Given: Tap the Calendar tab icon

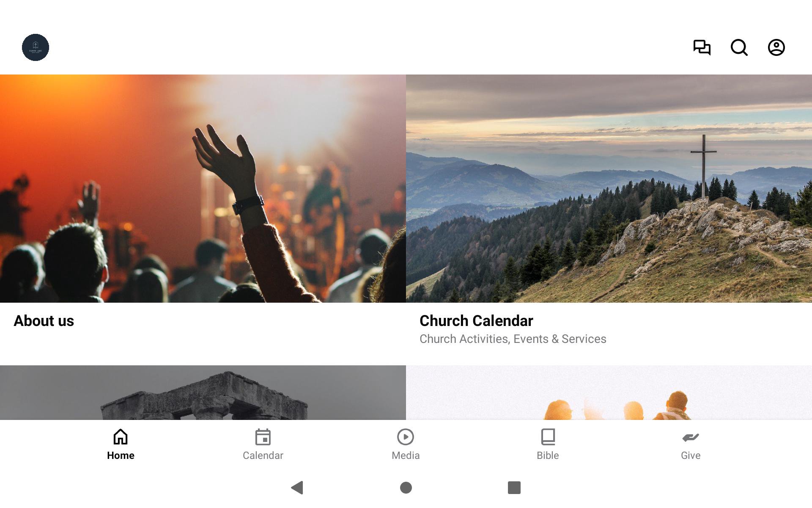Looking at the screenshot, I should click(263, 437).
